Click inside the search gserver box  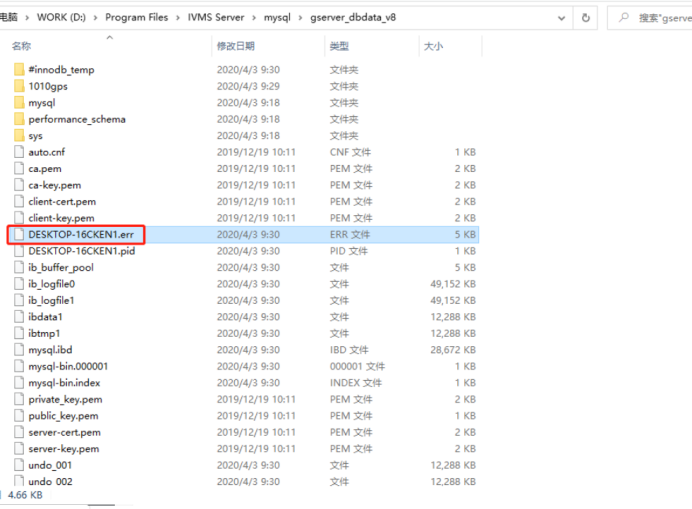[x=662, y=17]
